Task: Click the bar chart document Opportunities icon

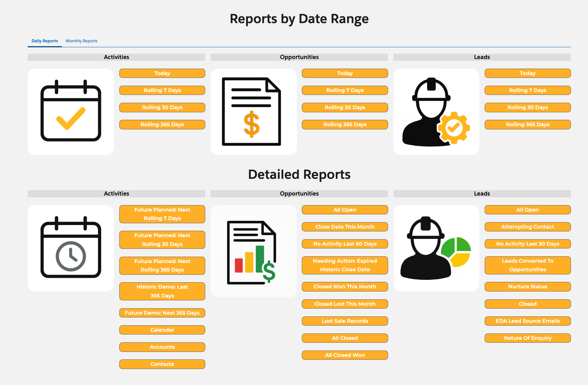Action: pos(254,251)
